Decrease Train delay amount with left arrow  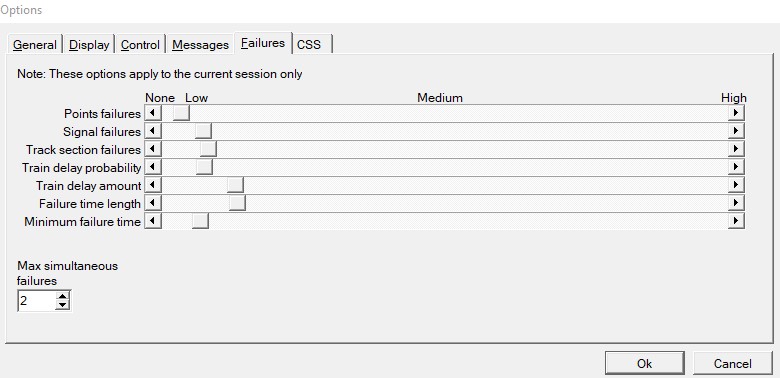(x=153, y=185)
